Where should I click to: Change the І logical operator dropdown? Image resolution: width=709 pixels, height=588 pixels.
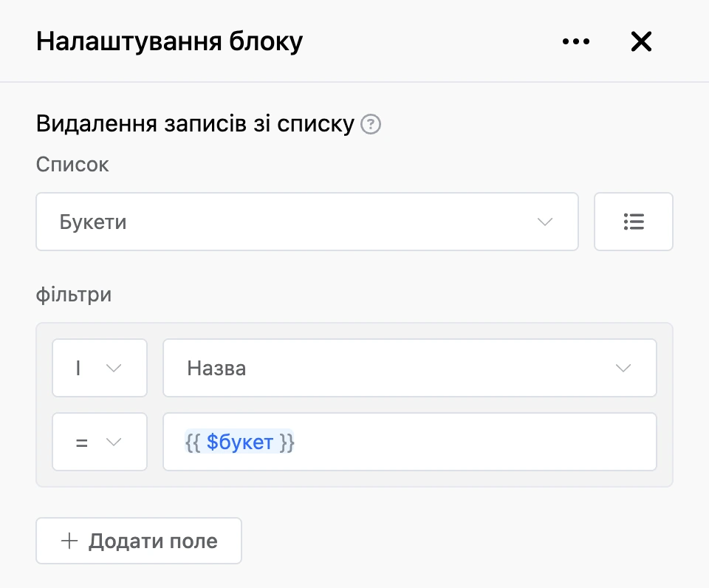coord(100,368)
